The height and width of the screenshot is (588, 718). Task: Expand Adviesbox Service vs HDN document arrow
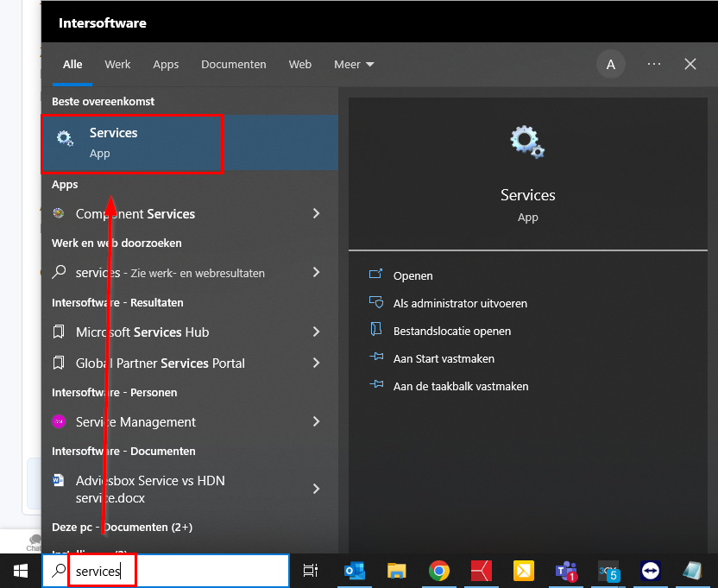coord(316,489)
